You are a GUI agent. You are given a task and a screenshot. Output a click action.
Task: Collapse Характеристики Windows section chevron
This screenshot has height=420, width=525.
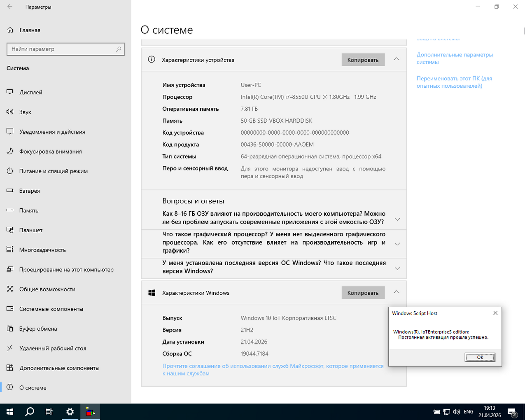coord(397,292)
